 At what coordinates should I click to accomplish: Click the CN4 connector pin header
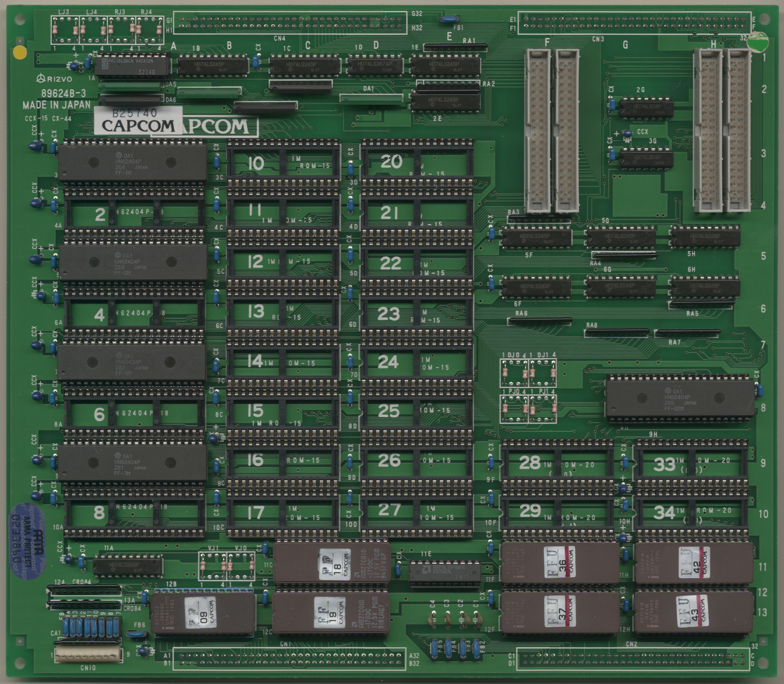pos(290,23)
